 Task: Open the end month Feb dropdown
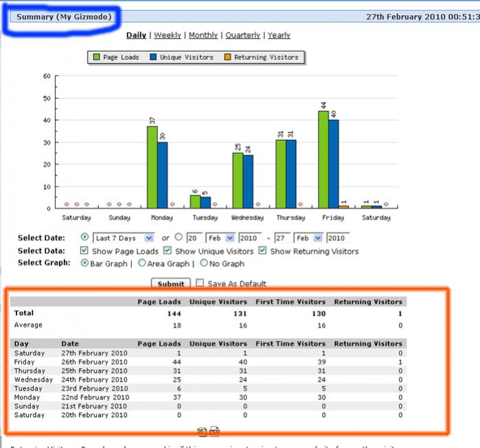pos(308,238)
